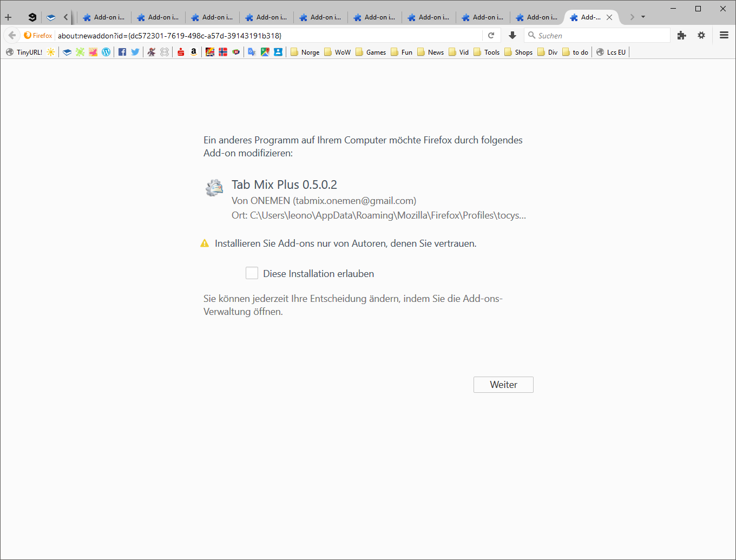The height and width of the screenshot is (560, 736).
Task: Open the Google Translate bookmark
Action: click(x=252, y=52)
